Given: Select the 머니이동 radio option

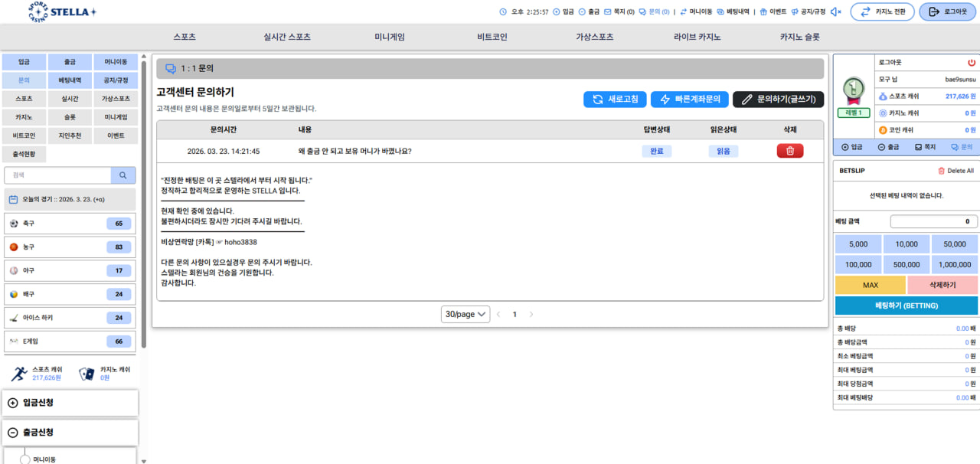Looking at the screenshot, I should [24, 459].
